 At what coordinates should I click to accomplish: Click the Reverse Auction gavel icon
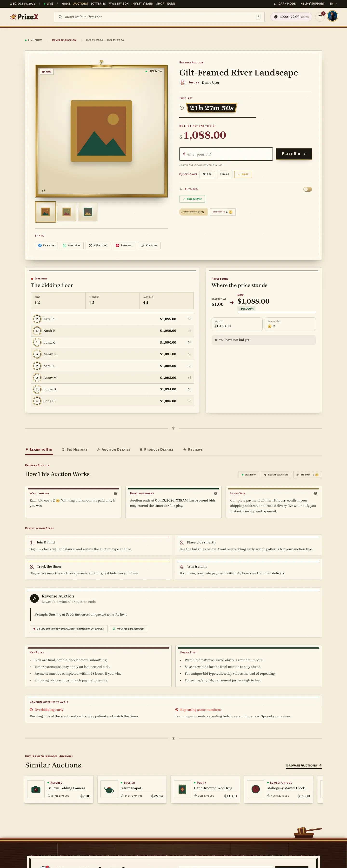(34, 598)
